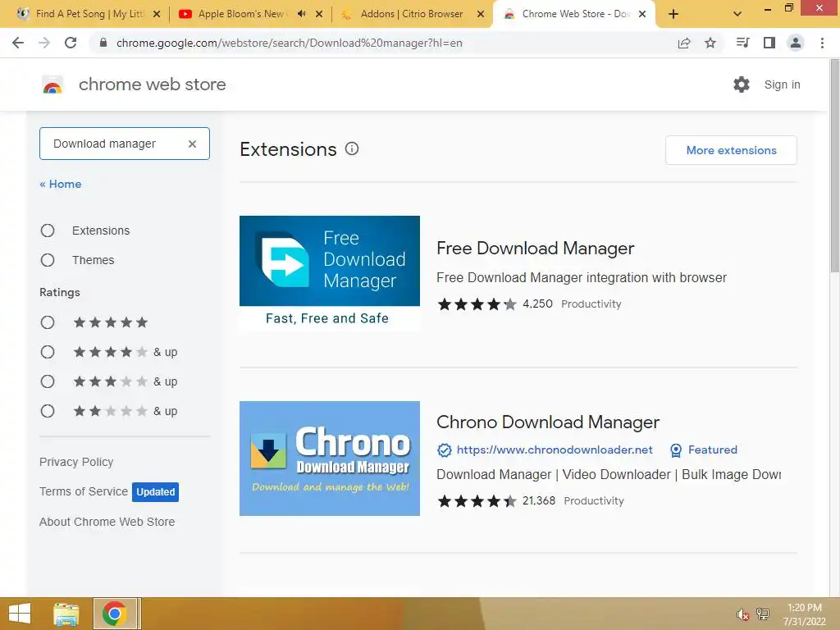
Task: Open About Chrome Web Store link
Action: click(x=107, y=522)
